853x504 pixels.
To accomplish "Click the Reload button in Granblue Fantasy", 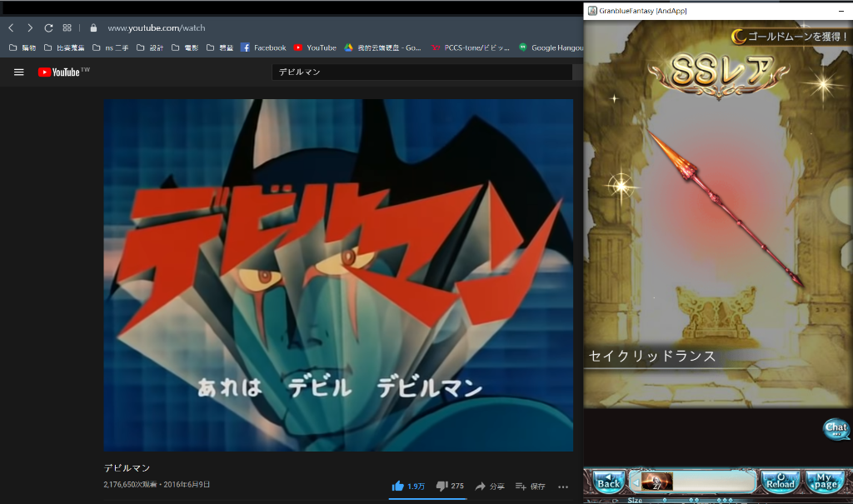I will (x=780, y=482).
